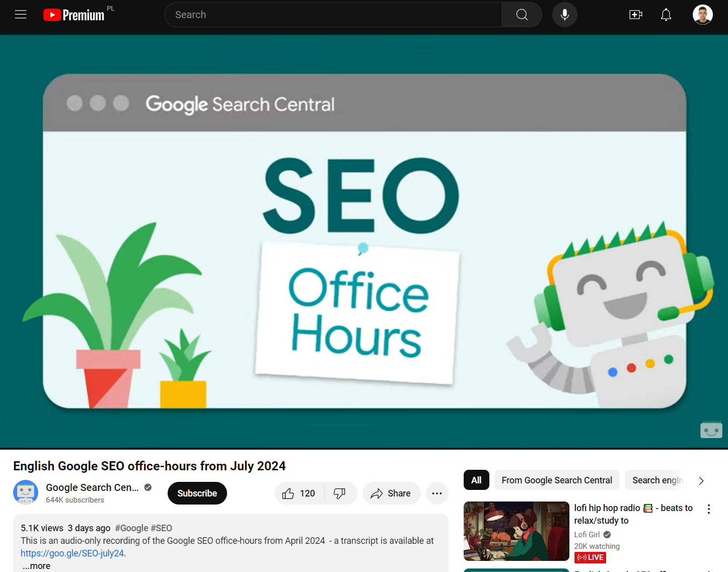Image resolution: width=728 pixels, height=572 pixels.
Task: Share this video
Action: (391, 493)
